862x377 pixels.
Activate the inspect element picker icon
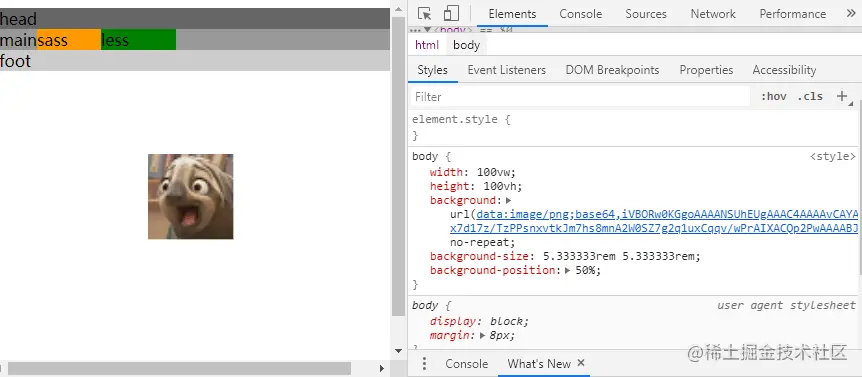pyautogui.click(x=424, y=14)
